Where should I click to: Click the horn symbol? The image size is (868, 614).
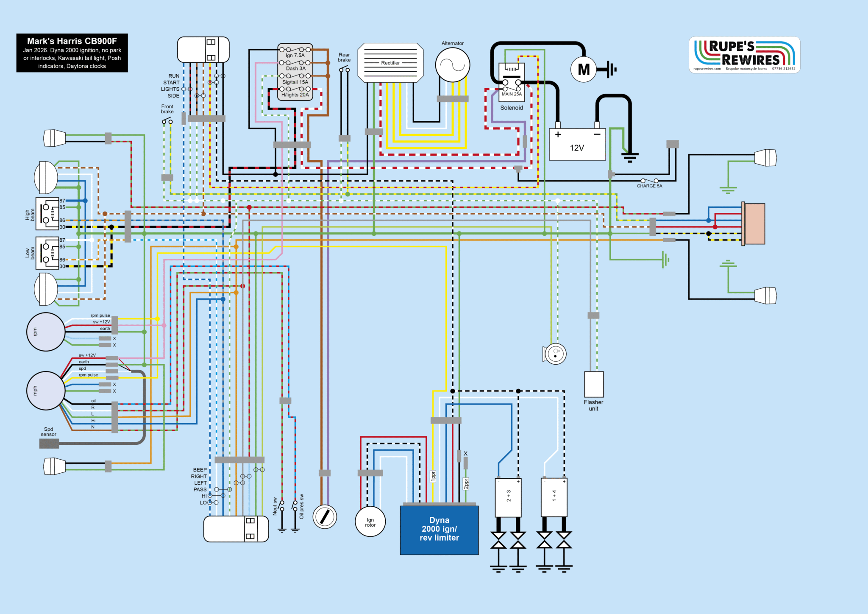point(555,354)
